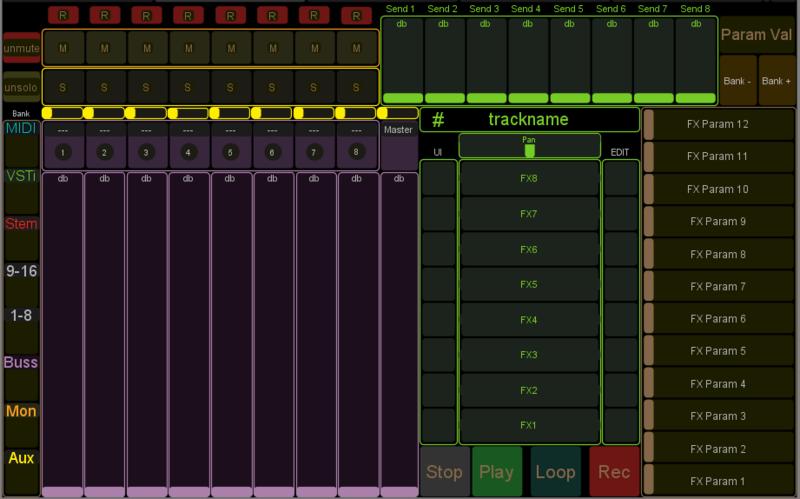800x499 pixels.
Task: Click EDIT cell for FX7
Action: [x=620, y=214]
